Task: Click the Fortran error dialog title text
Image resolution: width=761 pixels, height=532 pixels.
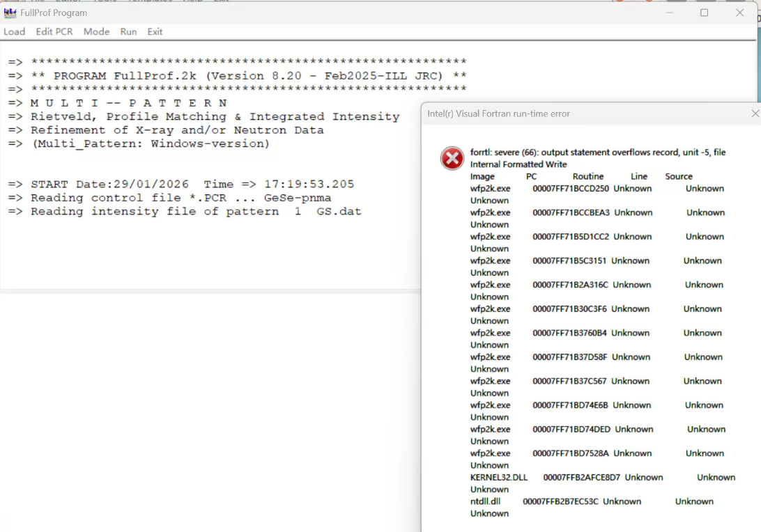Action: click(x=498, y=114)
